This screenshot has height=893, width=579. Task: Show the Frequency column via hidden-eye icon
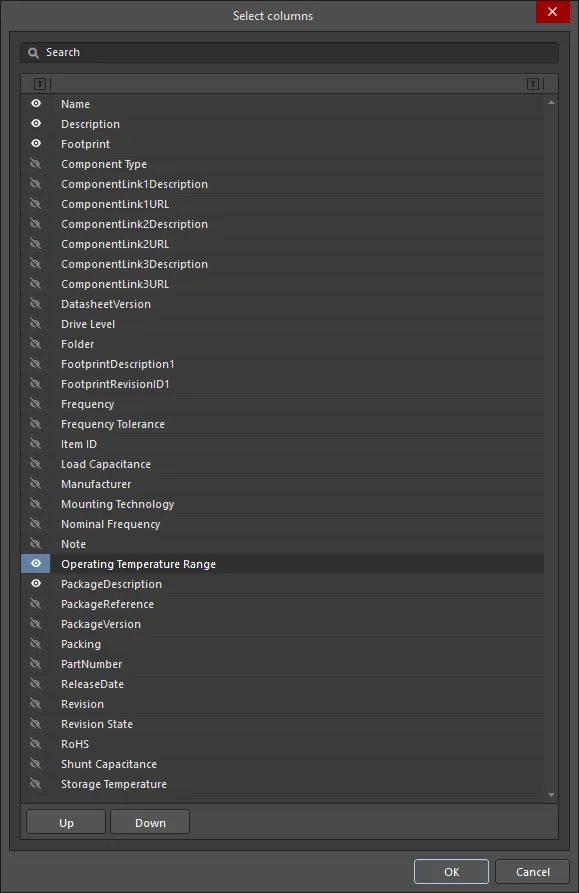(36, 404)
